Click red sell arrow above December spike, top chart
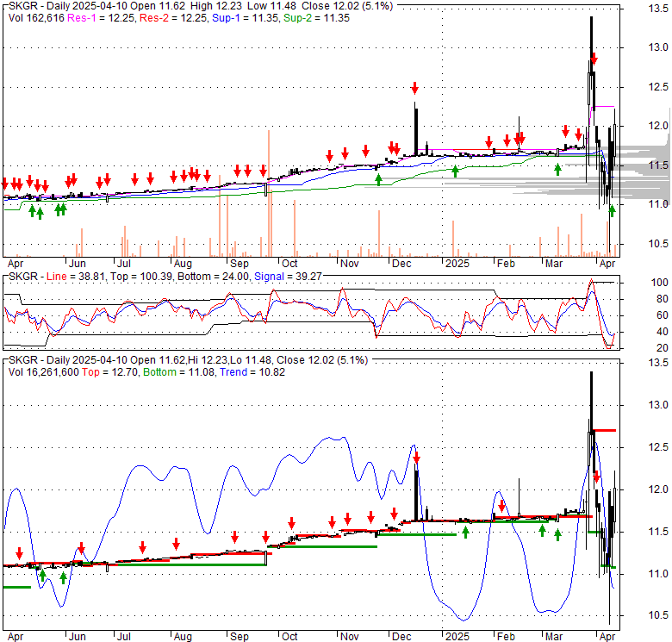Screen dimensions: 672x642 coord(414,88)
